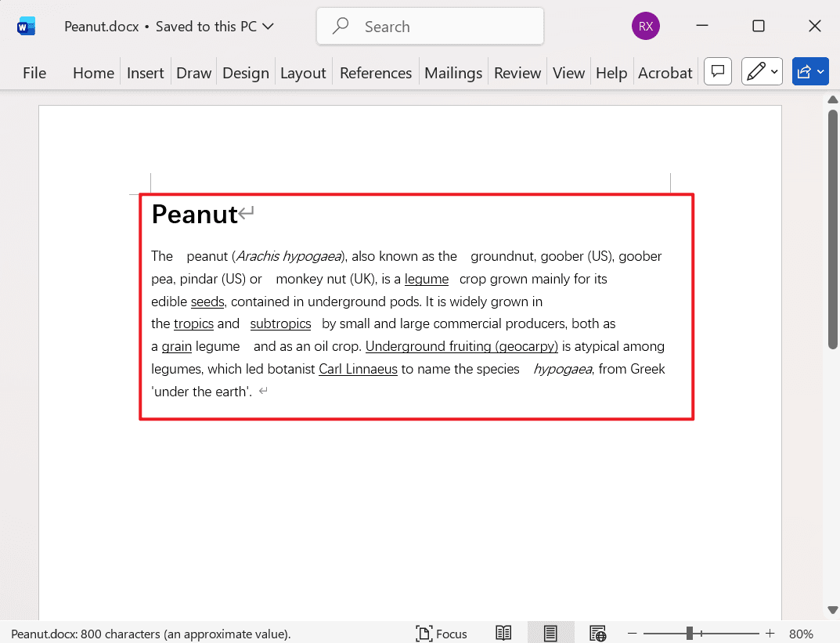The height and width of the screenshot is (643, 840).
Task: Follow the seeds hyperlink
Action: 207,302
